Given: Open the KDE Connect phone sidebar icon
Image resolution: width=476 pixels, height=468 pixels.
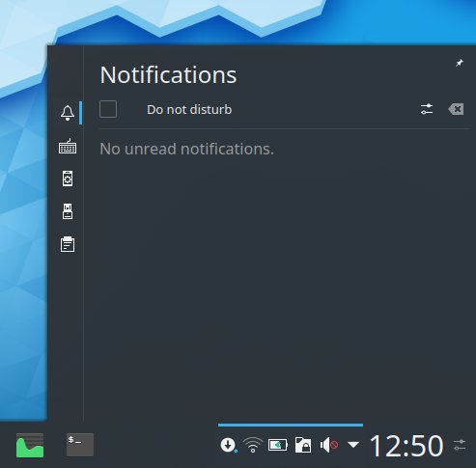Looking at the screenshot, I should click(68, 179).
